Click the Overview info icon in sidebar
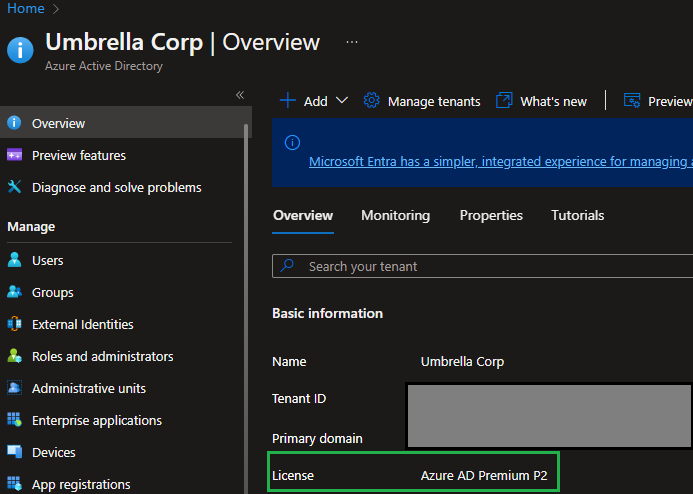The height and width of the screenshot is (494, 693). (14, 122)
